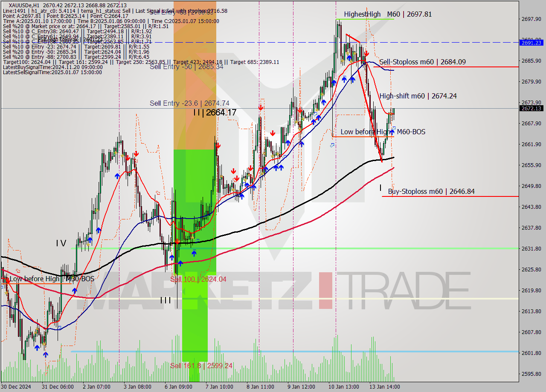Viewport: 546px width, 392px height.
Task: Click the LatestSellSignalTime info line
Action: pyautogui.click(x=52, y=72)
